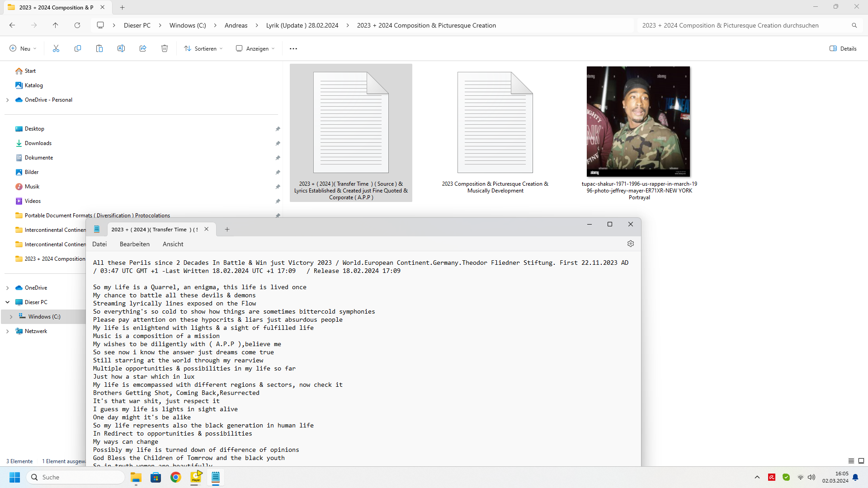Click the Paste clipboard icon in Explorer toolbar
Image resolution: width=868 pixels, height=488 pixels.
[99, 48]
